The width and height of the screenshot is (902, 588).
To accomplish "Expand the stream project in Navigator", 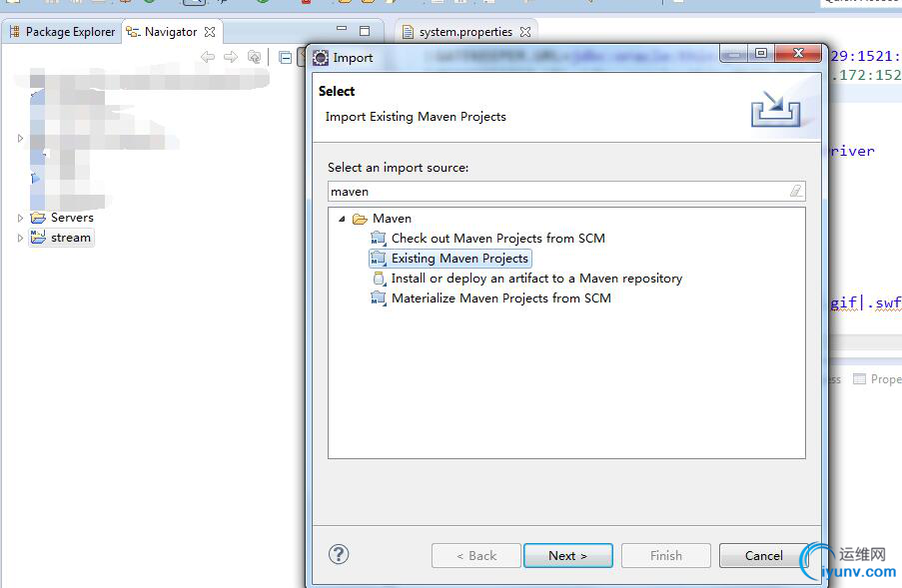I will [20, 238].
